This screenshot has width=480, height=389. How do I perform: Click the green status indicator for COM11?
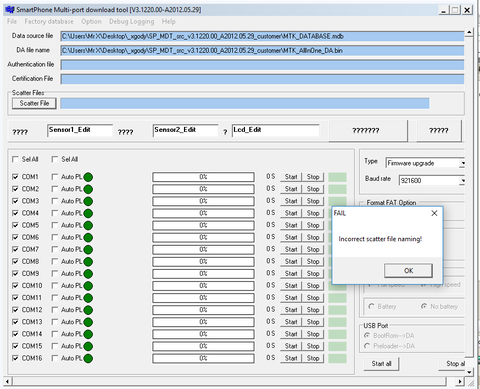point(88,298)
